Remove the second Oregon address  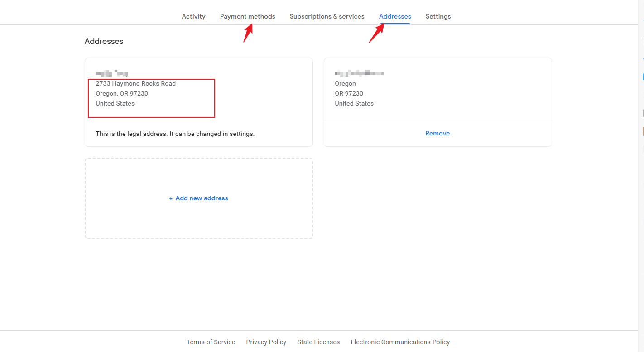437,133
